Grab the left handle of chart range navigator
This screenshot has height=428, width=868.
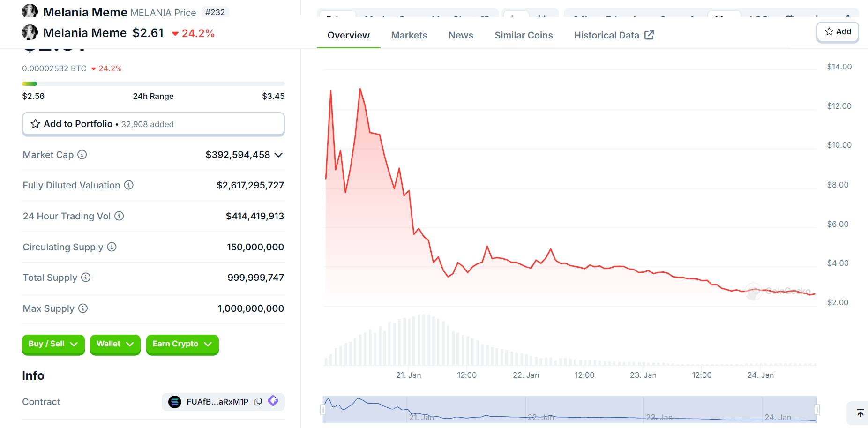click(323, 410)
